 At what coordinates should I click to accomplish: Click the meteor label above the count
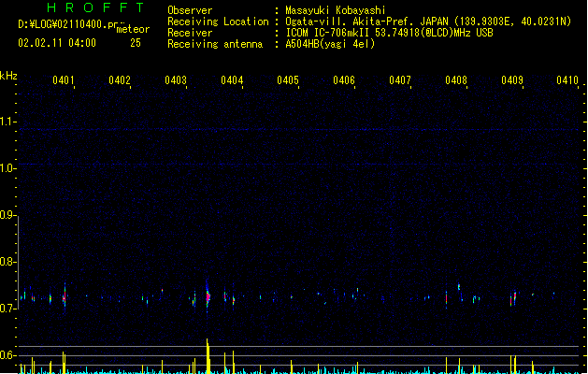point(133,29)
